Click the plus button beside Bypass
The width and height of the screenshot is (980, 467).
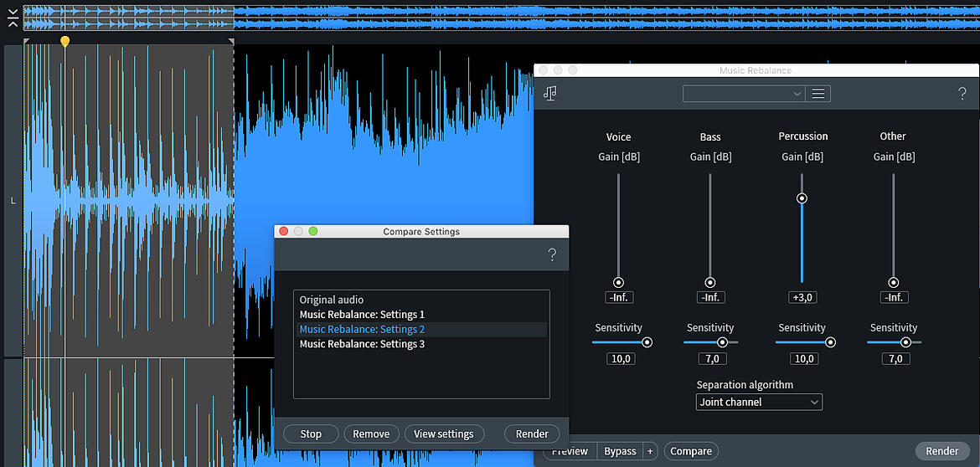click(x=650, y=451)
